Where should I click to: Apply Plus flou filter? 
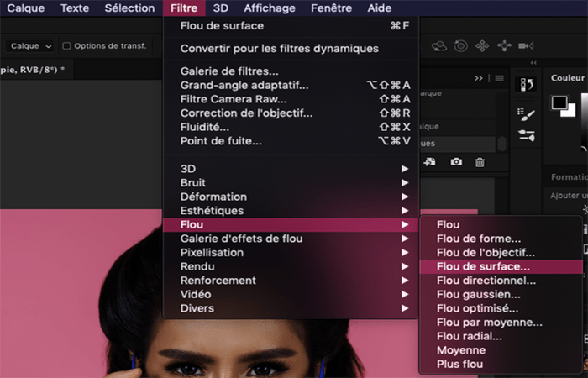[x=501, y=364]
